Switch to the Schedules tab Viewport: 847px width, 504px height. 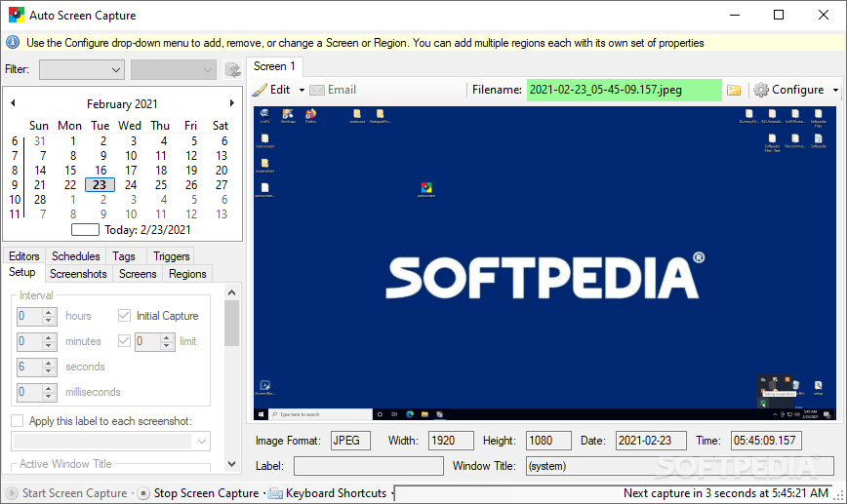(76, 255)
